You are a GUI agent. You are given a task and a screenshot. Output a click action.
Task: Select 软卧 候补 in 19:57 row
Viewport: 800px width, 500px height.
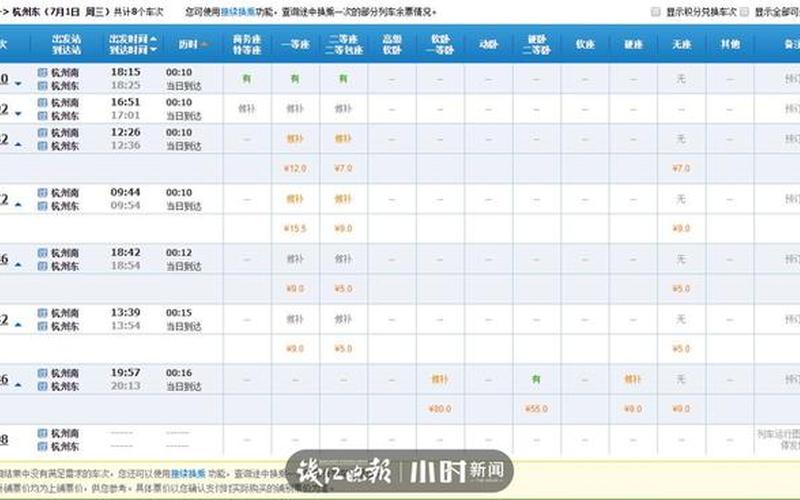click(440, 379)
